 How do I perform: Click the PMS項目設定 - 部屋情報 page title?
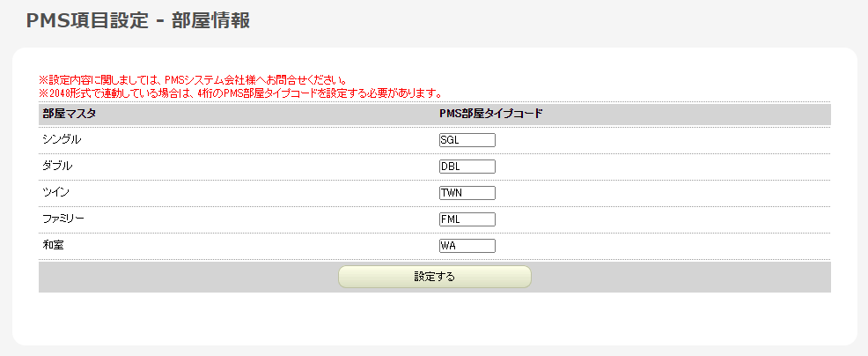click(138, 21)
